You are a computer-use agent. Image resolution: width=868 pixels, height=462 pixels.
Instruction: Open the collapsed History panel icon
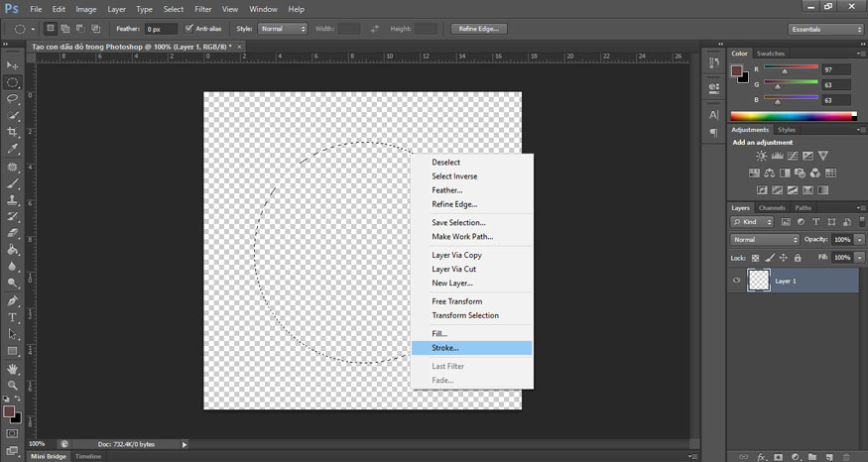714,63
